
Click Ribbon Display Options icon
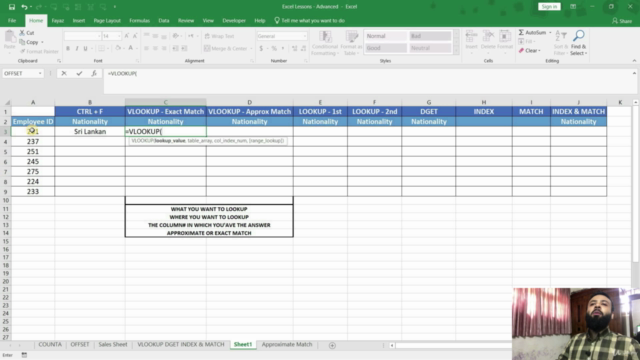pyautogui.click(x=573, y=7)
